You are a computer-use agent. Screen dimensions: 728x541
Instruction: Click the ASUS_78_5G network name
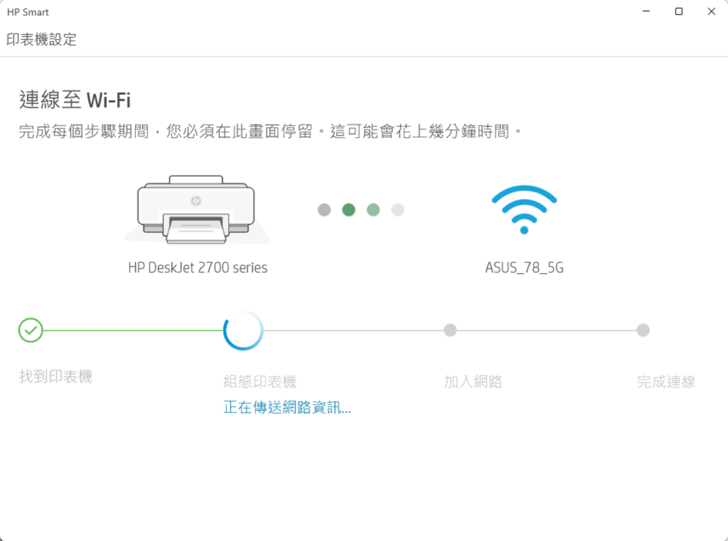pyautogui.click(x=524, y=268)
